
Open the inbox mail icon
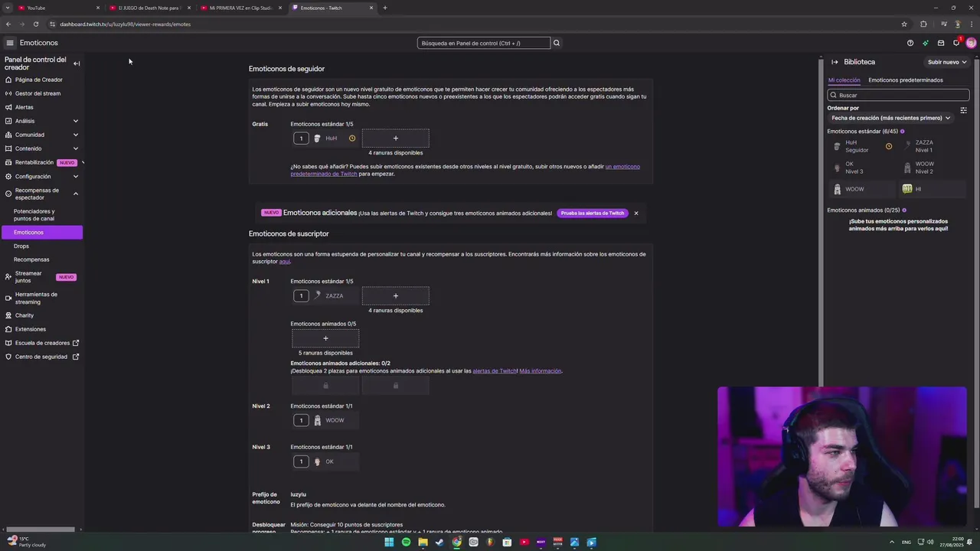coord(941,43)
